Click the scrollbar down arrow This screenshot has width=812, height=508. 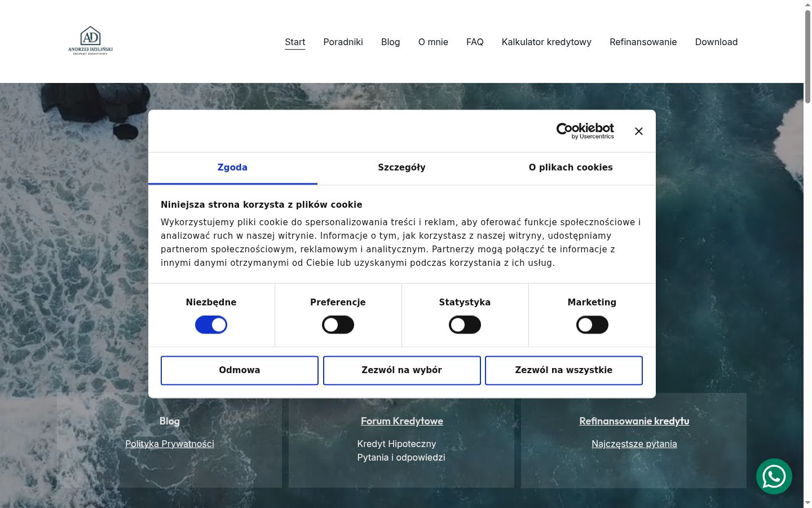[x=807, y=503]
